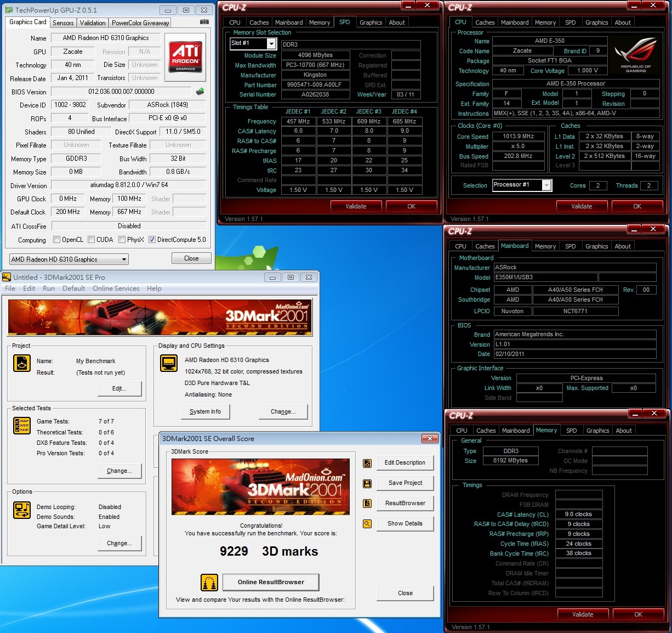Click Validate in the SPD CPU-Z window
Viewport: 672px width, 633px height.
(x=356, y=206)
